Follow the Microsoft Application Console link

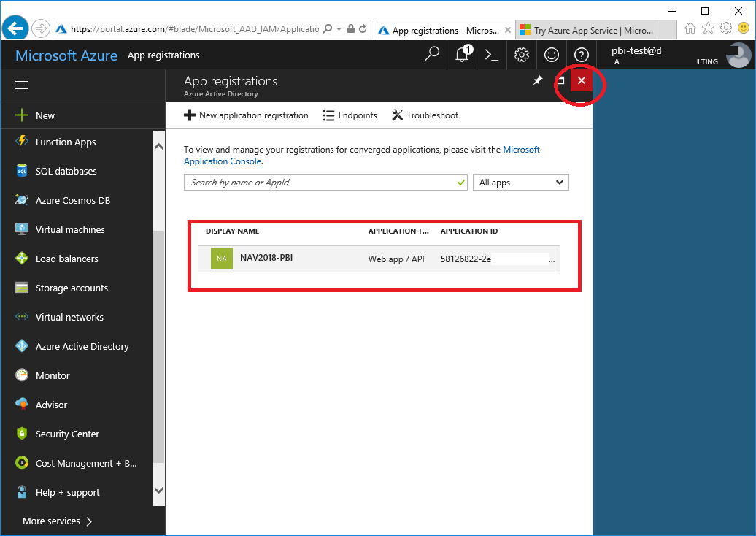[362, 156]
